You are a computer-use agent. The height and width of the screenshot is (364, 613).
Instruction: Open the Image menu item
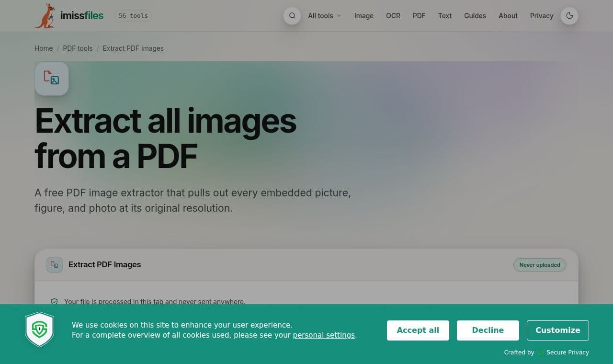(364, 16)
